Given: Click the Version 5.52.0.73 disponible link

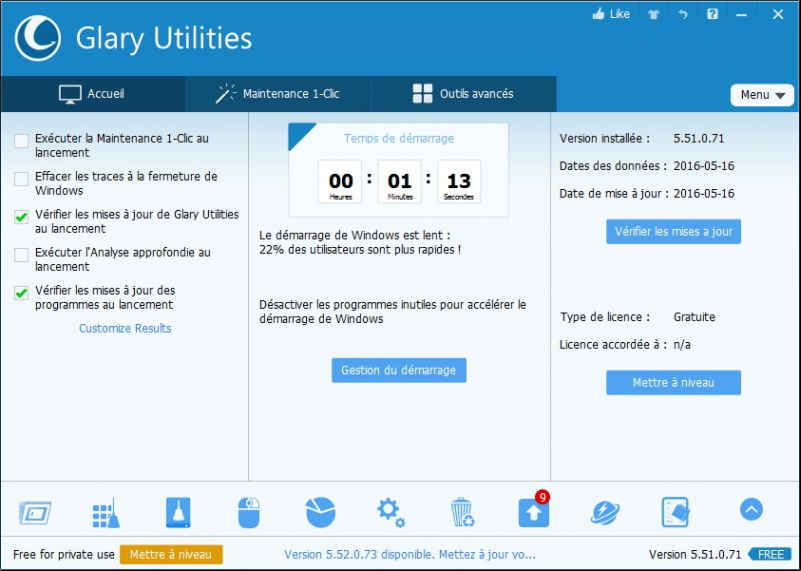Looking at the screenshot, I should (x=410, y=555).
